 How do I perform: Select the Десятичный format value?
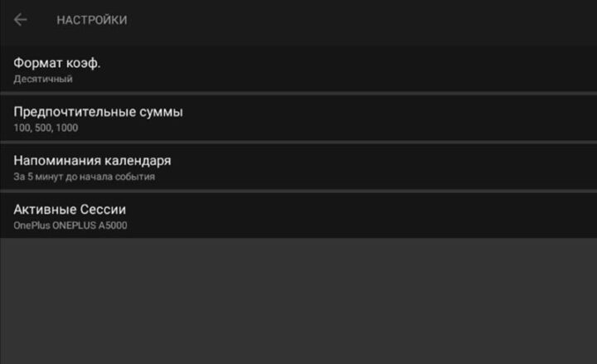point(43,80)
